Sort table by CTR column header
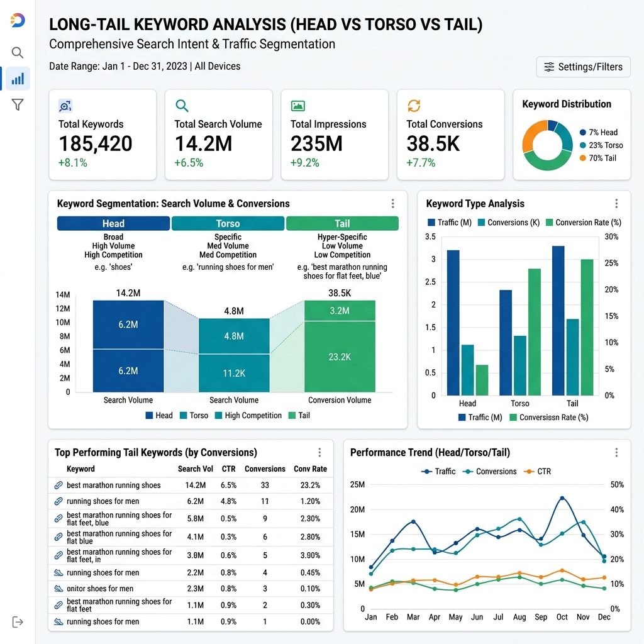The height and width of the screenshot is (644, 644). pyautogui.click(x=229, y=469)
